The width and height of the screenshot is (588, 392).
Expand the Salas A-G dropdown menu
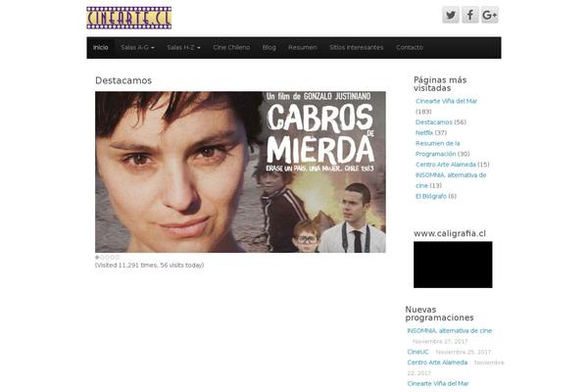pyautogui.click(x=137, y=48)
